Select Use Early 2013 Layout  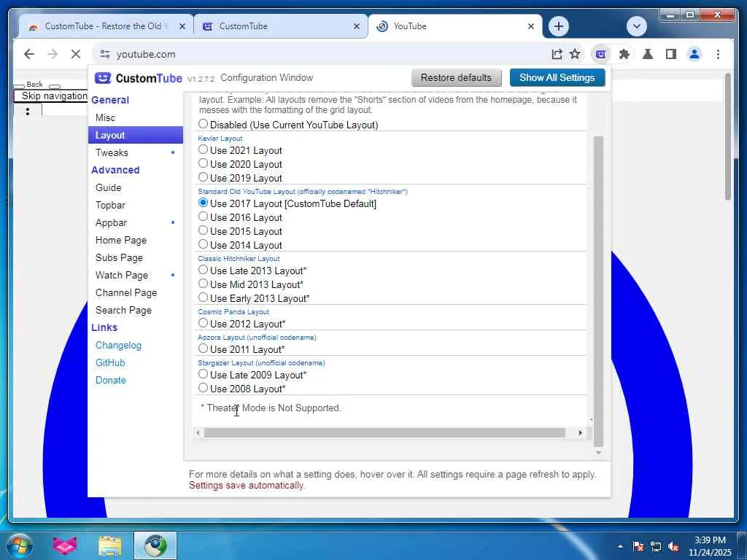pyautogui.click(x=203, y=297)
